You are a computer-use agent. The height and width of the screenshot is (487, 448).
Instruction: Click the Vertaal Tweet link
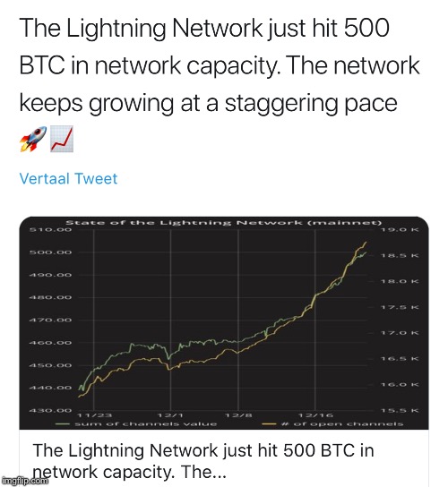[68, 179]
